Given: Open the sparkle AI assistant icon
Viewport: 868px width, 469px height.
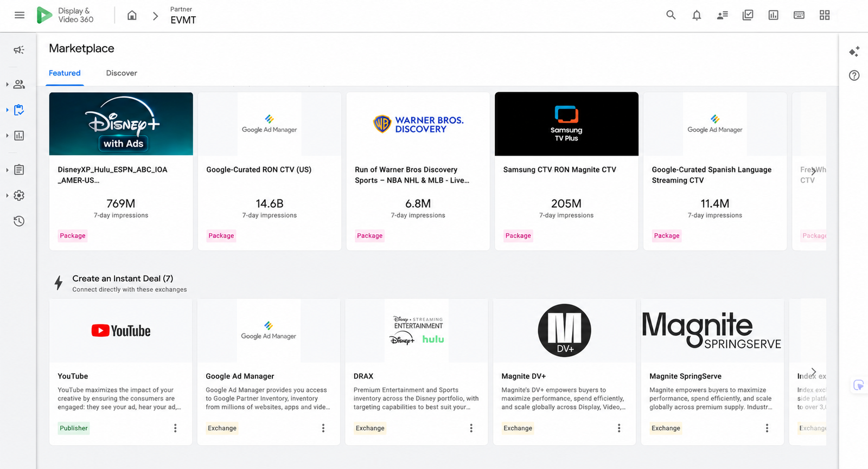Looking at the screenshot, I should click(854, 52).
